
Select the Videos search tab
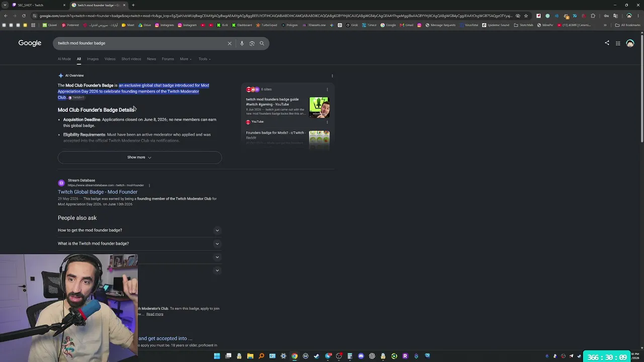click(110, 59)
